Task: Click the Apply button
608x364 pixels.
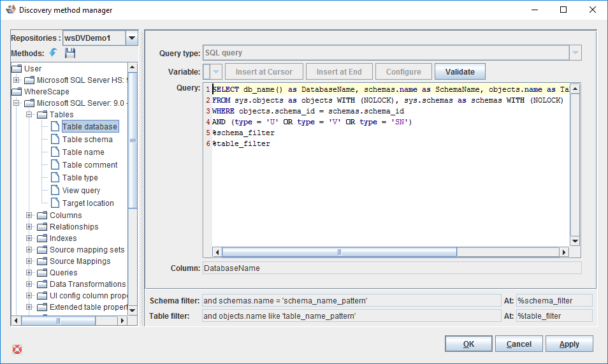Action: 568,344
